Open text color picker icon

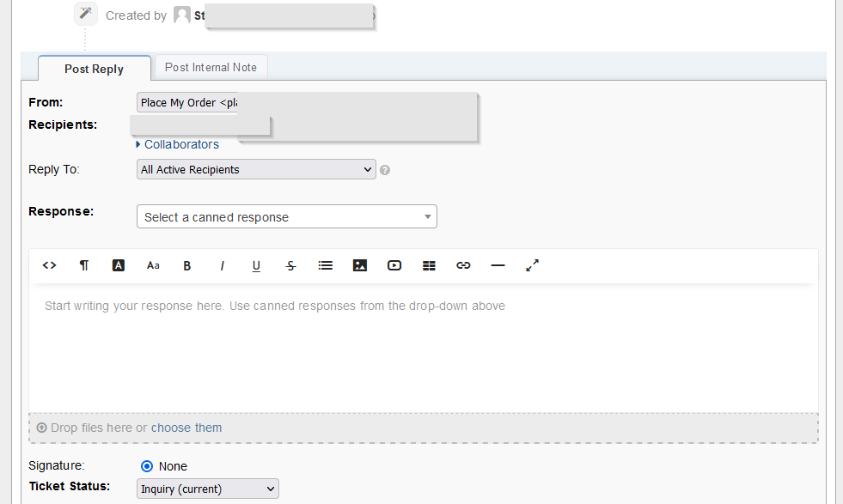(x=119, y=266)
